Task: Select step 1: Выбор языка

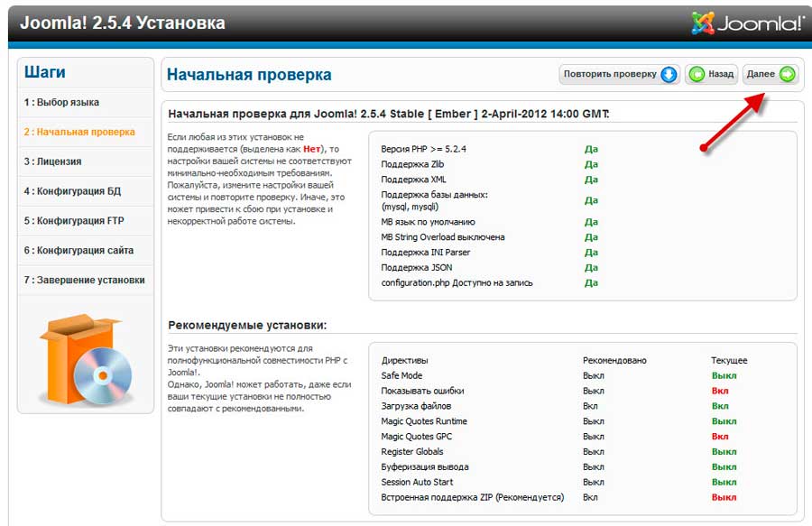Action: pos(61,103)
